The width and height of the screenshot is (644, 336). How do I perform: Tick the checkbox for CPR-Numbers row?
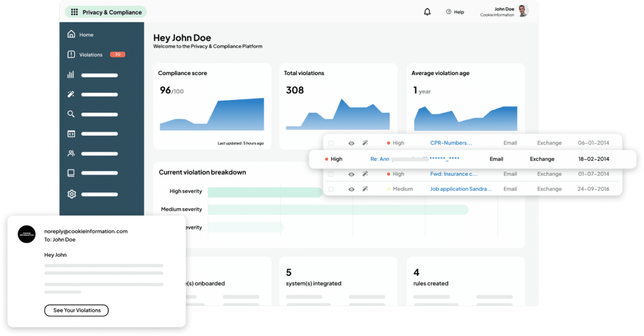pyautogui.click(x=331, y=143)
